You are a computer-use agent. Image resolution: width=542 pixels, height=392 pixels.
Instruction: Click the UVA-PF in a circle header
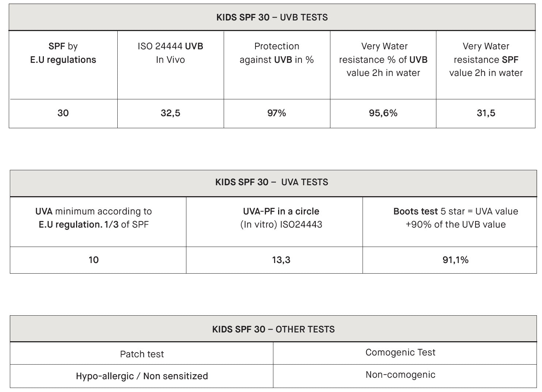[x=281, y=218]
